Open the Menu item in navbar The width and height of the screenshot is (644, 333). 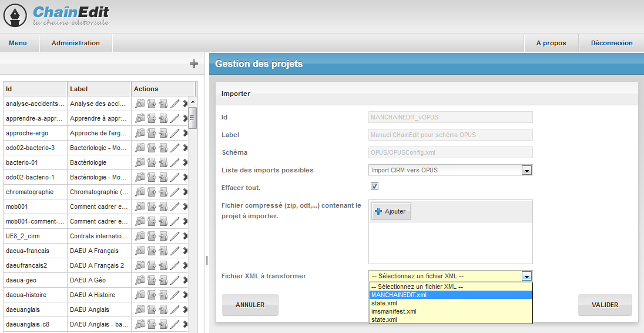18,43
